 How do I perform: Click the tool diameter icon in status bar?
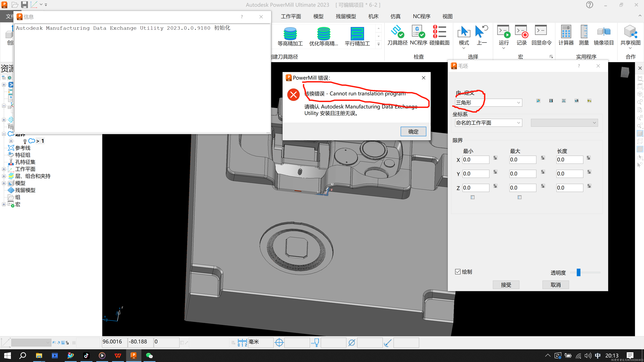[x=352, y=343]
